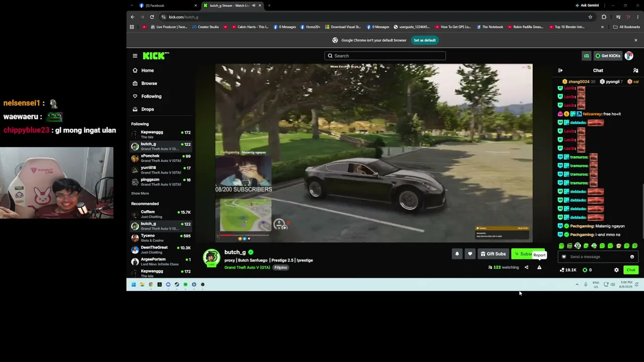Open the user profile avatar menu
The width and height of the screenshot is (644, 362).
click(629, 56)
